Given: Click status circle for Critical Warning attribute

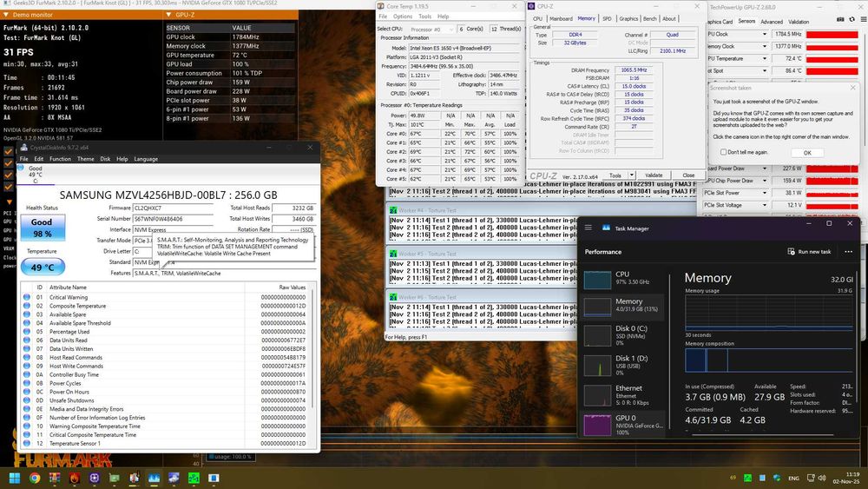Looking at the screenshot, I should pyautogui.click(x=27, y=297).
